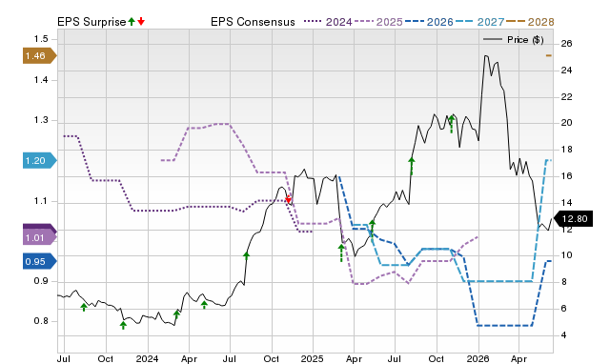Image resolution: width=610 pixels, height=364 pixels.
Task: Click the green EPS Surprise up arrow in legend
Action: (132, 22)
